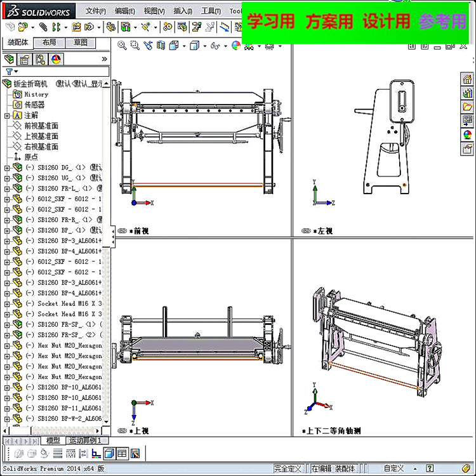476x476 pixels.
Task: Click Zoom to Area icon
Action: pyautogui.click(x=135, y=46)
